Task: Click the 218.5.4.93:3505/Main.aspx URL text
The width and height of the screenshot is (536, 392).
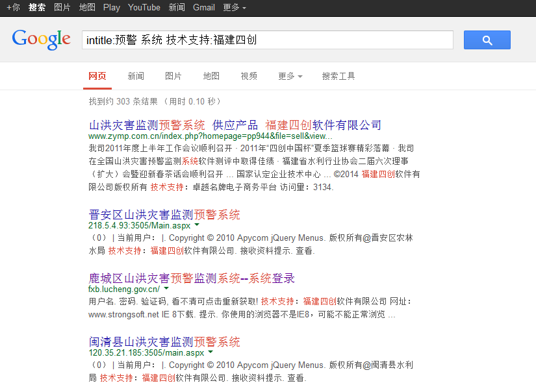Action: pyautogui.click(x=140, y=225)
